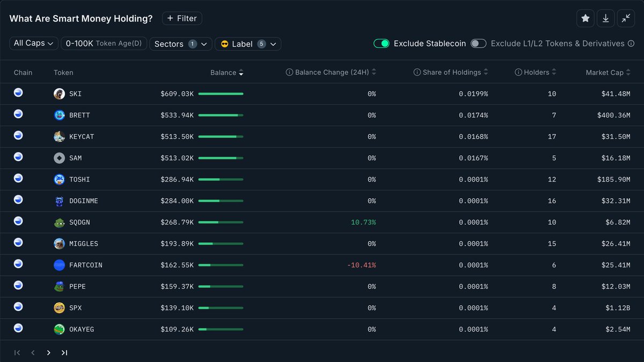Click the KEYCAT token name
644x362 pixels.
[x=82, y=137]
